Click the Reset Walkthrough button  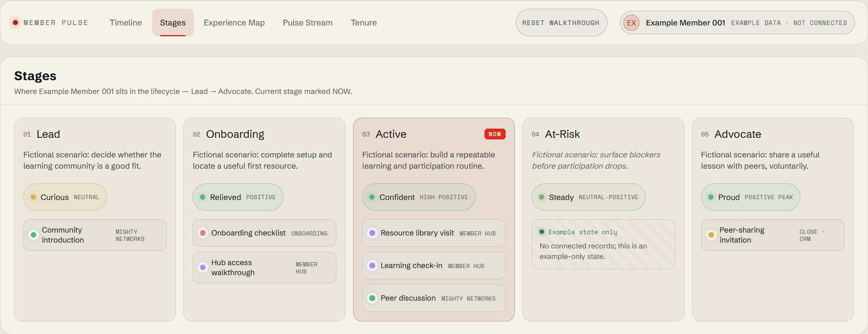coord(561,23)
